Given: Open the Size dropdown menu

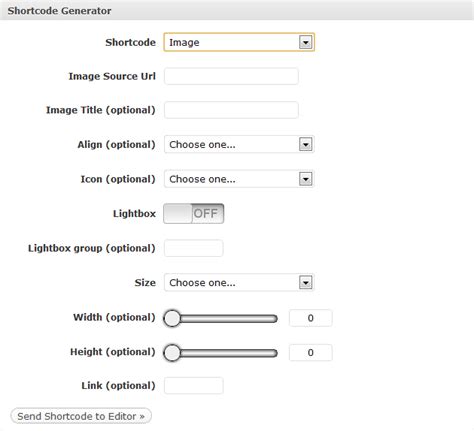Looking at the screenshot, I should tap(239, 283).
